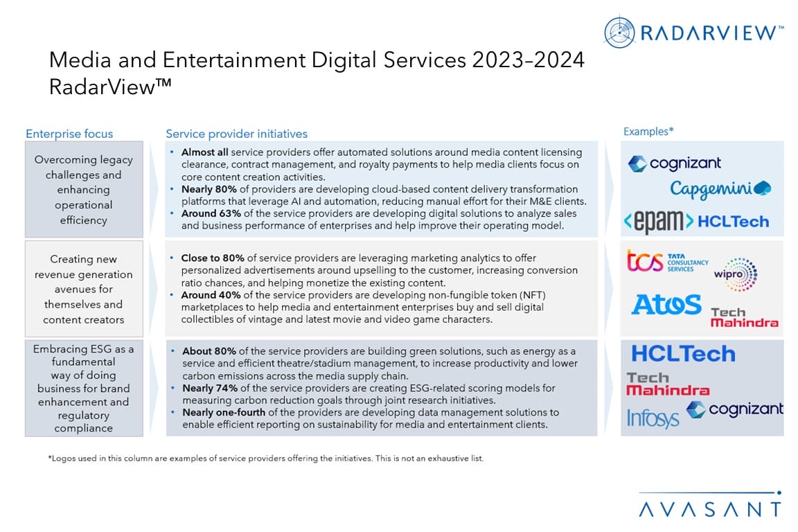798x532 pixels.
Task: Click the Tech Mahindra logo beside Atos
Action: 744,317
